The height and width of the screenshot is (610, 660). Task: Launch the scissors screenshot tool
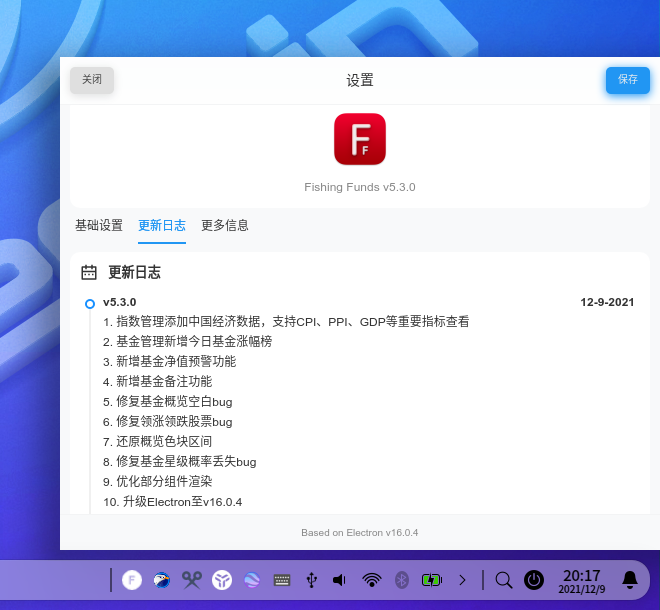tap(192, 579)
